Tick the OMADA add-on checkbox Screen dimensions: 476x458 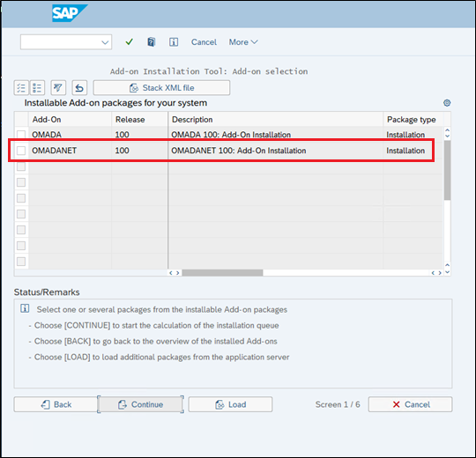coord(21,135)
